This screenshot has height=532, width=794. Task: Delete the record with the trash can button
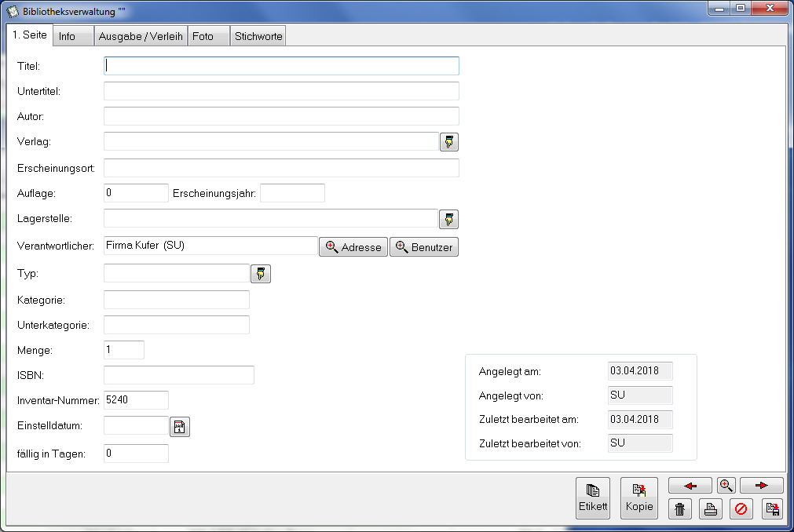point(680,508)
